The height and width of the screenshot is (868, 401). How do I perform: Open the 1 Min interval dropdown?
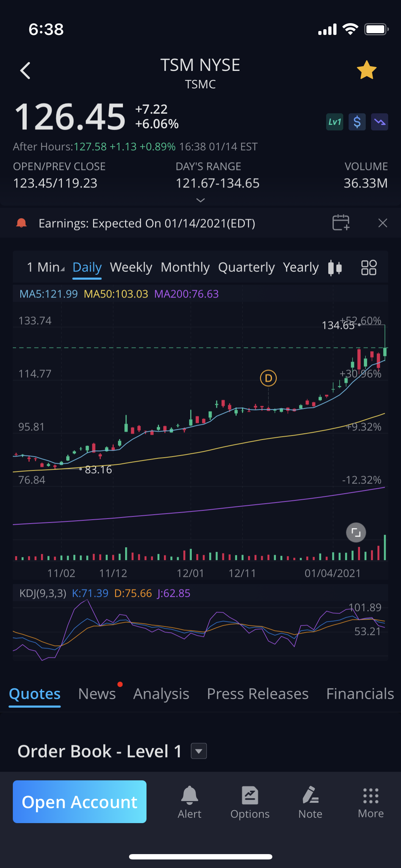click(46, 267)
